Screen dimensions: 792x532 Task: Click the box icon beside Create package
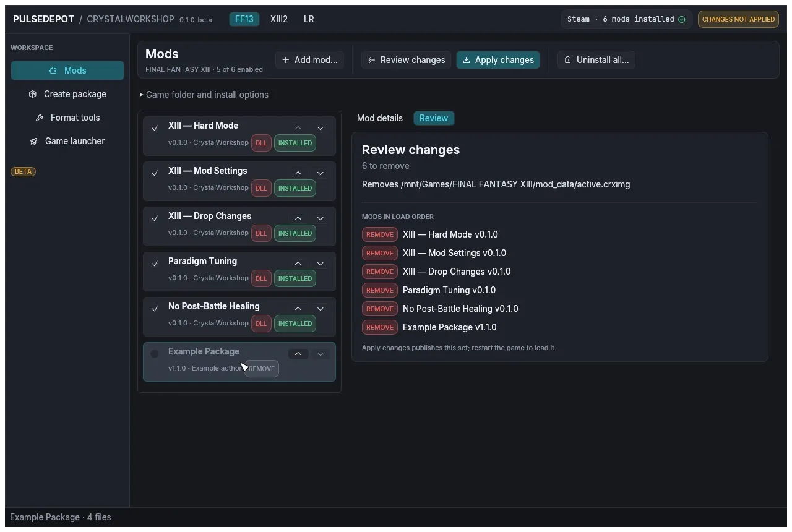33,94
